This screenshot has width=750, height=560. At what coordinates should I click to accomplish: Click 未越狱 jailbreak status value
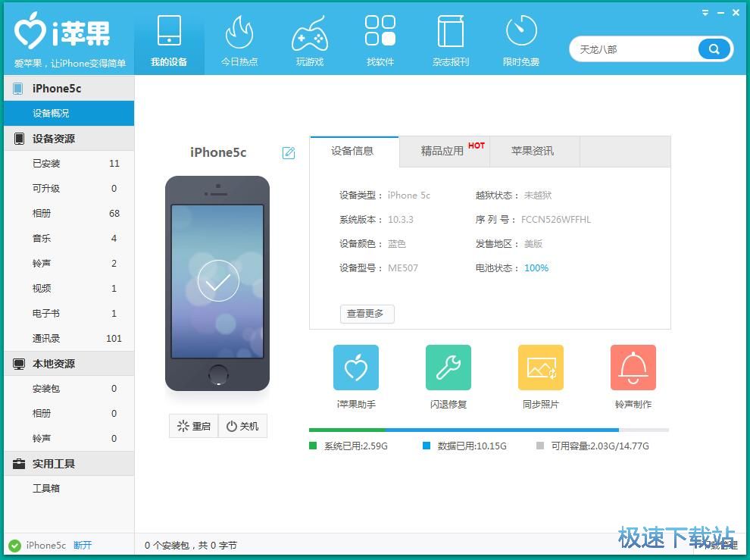pos(538,196)
